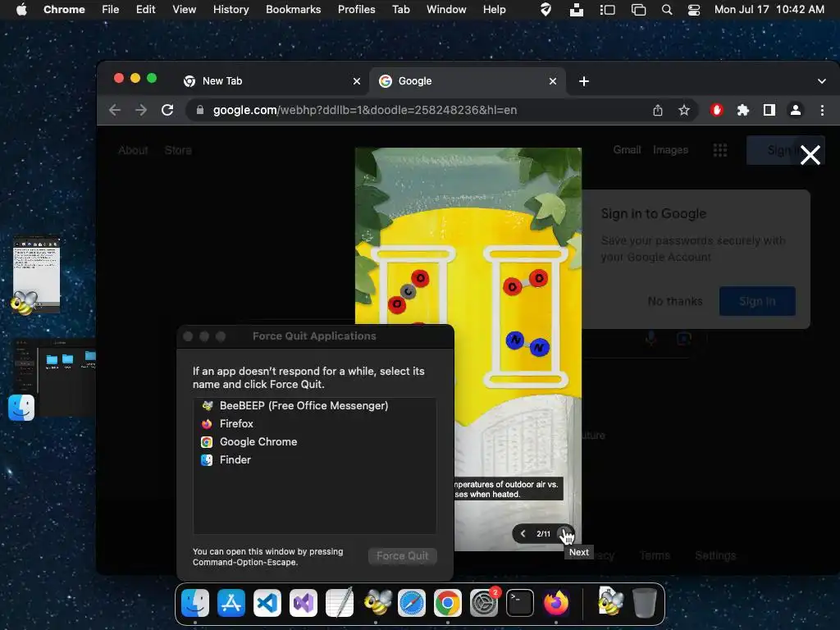Open Images link on Google page

tap(670, 150)
